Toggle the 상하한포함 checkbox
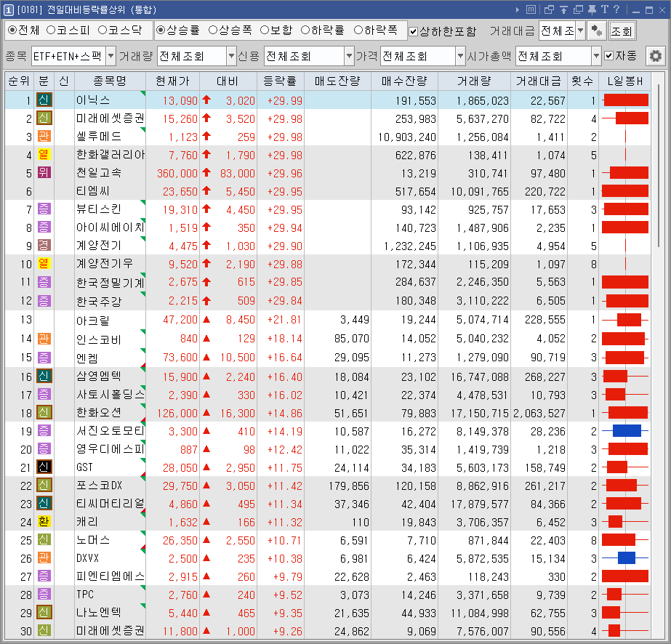Image resolution: width=671 pixels, height=644 pixels. point(413,31)
